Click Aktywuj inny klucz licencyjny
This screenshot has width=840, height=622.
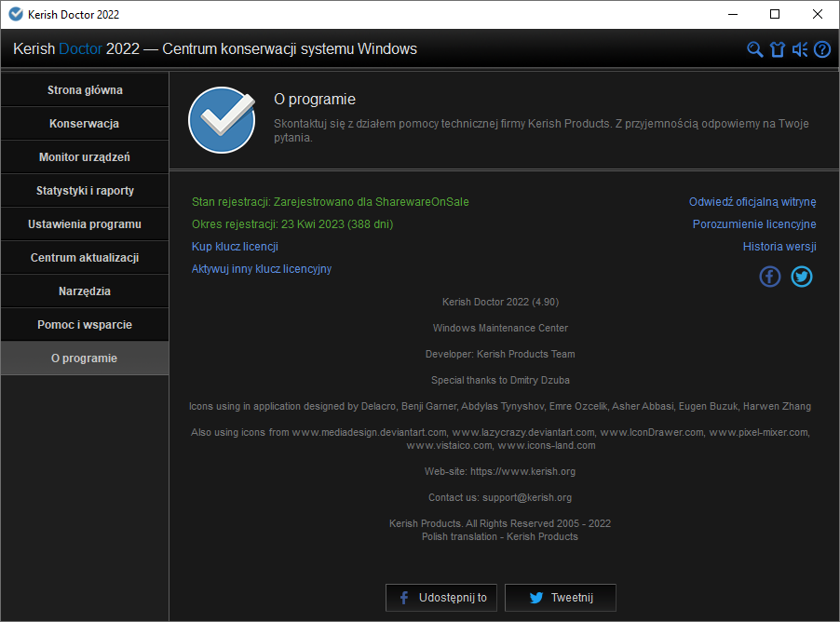tap(262, 269)
